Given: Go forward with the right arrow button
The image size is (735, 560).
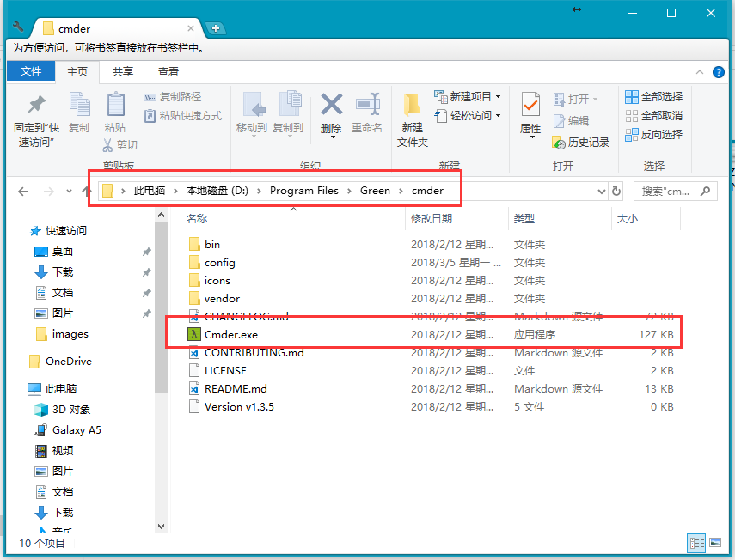Looking at the screenshot, I should pyautogui.click(x=49, y=191).
